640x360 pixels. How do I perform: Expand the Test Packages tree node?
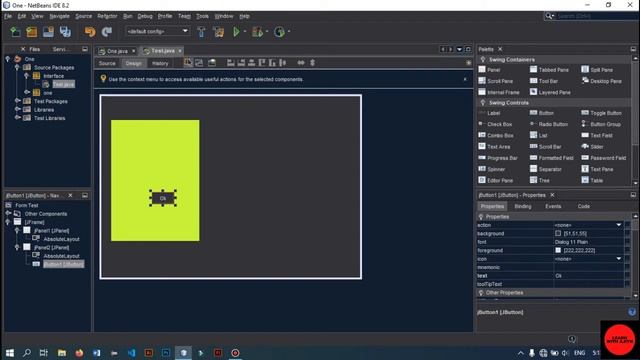(x=17, y=101)
